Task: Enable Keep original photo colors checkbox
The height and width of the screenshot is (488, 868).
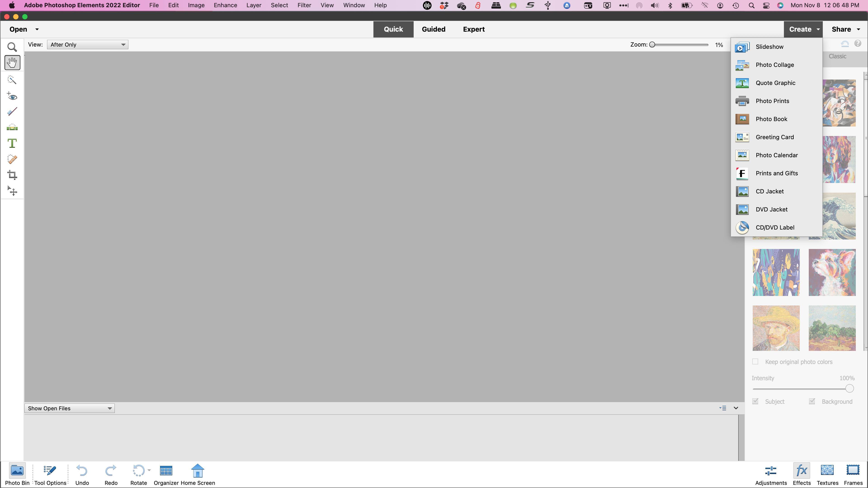Action: (x=755, y=361)
